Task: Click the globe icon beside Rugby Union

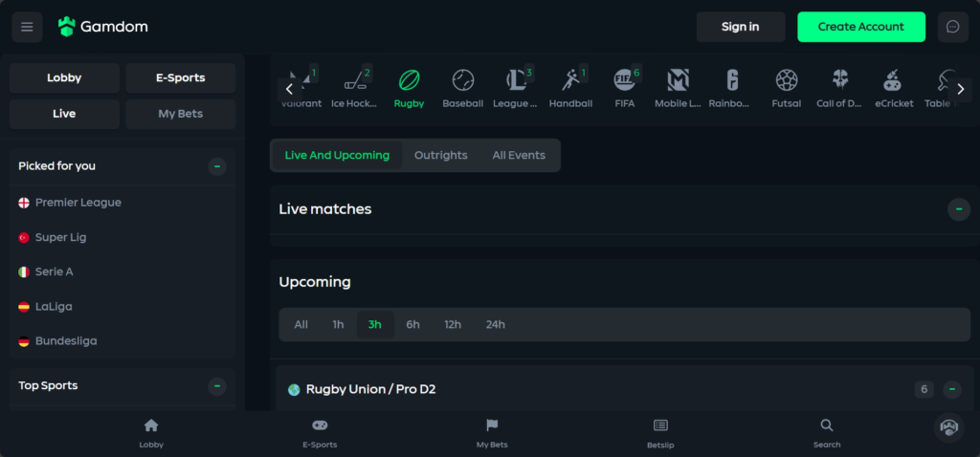Action: click(x=294, y=389)
